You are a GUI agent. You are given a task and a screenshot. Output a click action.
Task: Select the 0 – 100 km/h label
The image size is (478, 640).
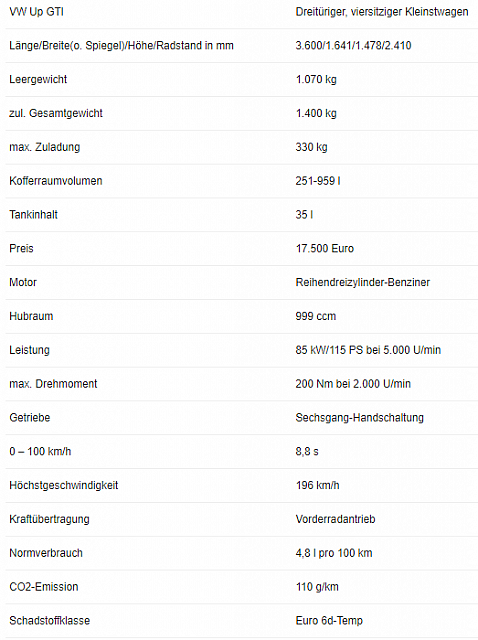[x=40, y=452]
